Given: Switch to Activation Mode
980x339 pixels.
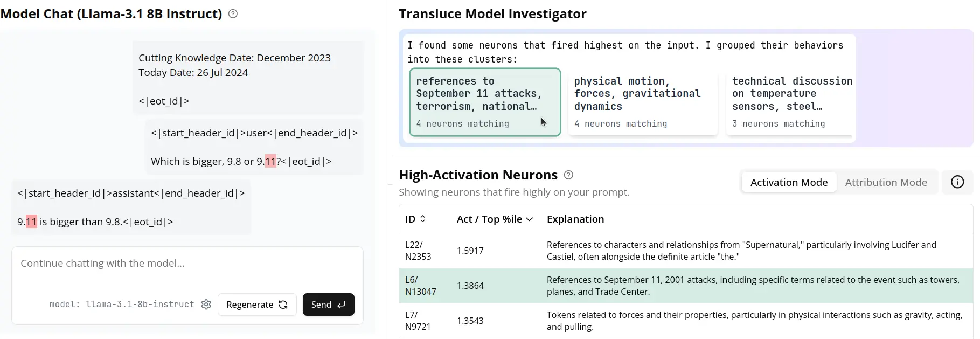Looking at the screenshot, I should 788,182.
